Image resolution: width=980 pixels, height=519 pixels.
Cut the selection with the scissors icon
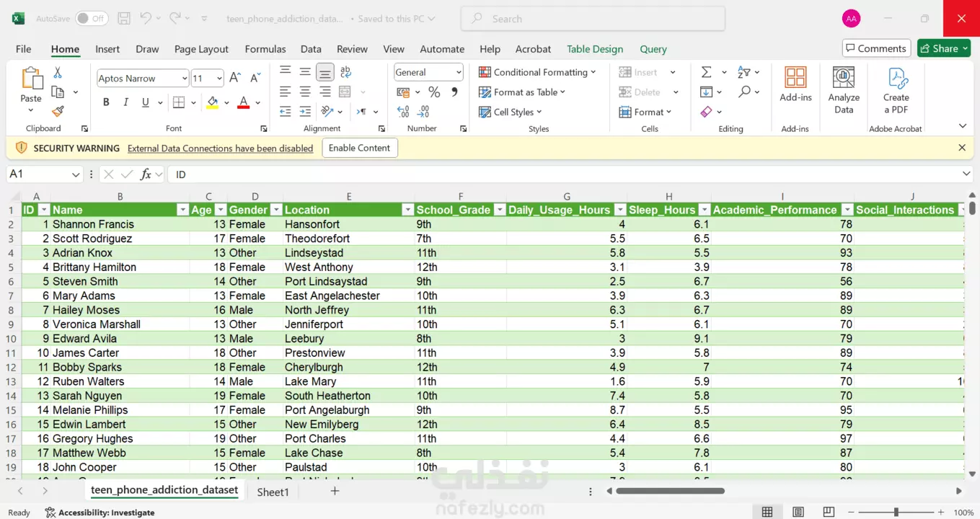pos(58,73)
